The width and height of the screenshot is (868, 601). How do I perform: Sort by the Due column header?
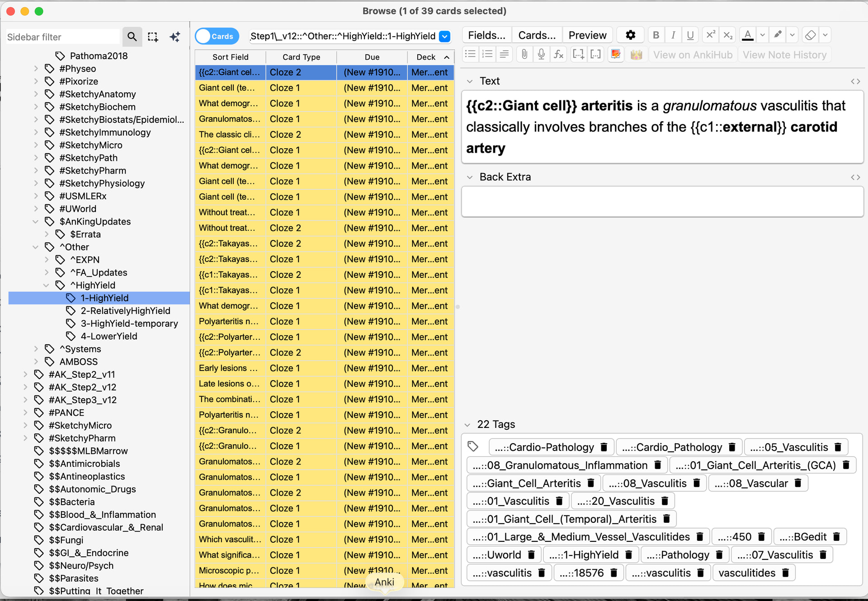coord(372,57)
